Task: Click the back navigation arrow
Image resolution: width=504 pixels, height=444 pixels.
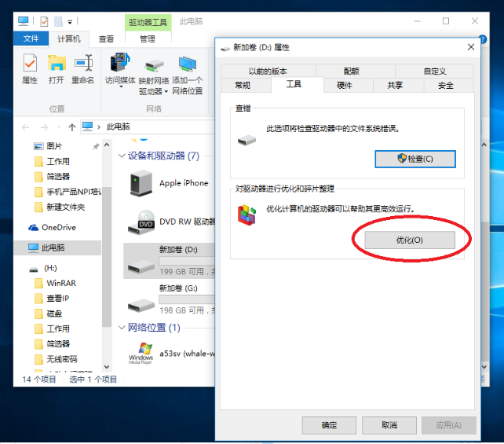Action: (25, 127)
